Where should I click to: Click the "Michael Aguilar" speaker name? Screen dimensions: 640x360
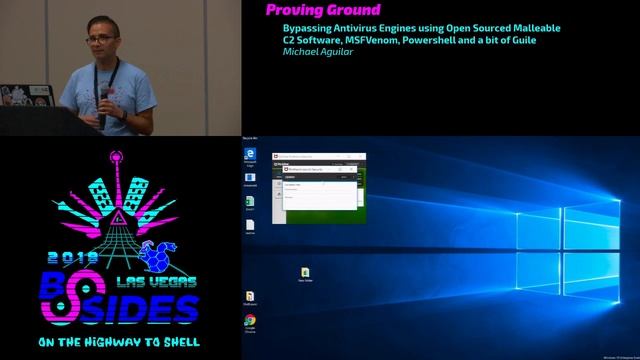click(318, 52)
